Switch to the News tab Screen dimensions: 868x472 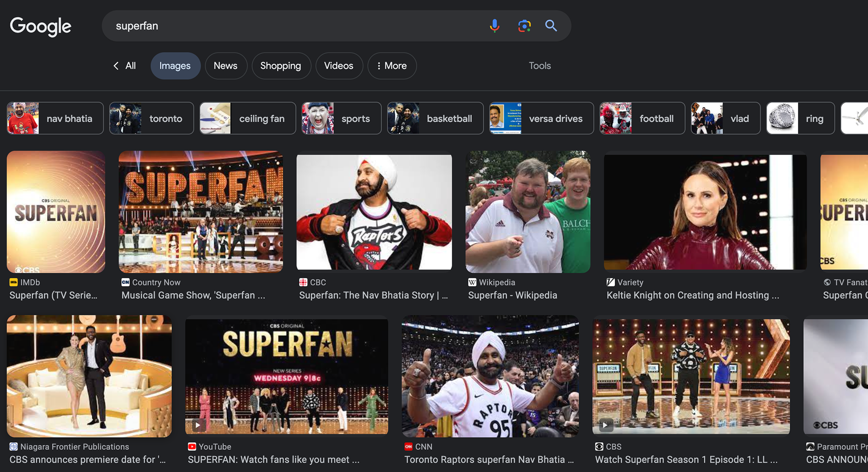tap(226, 66)
